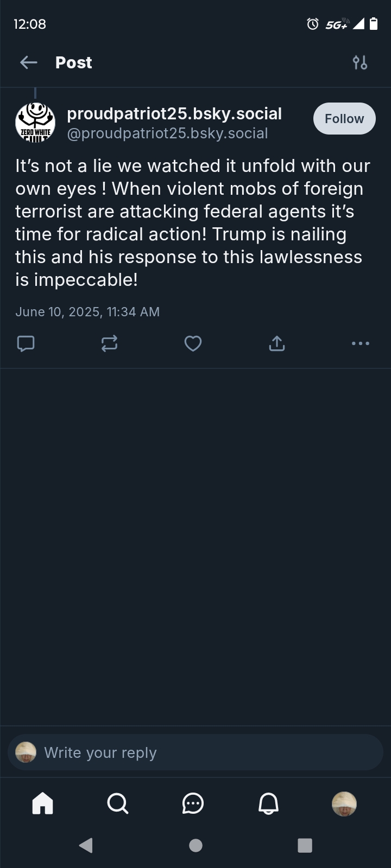Tap the @proudpatriot25.bsky.social handle
391x868 pixels.
(167, 133)
